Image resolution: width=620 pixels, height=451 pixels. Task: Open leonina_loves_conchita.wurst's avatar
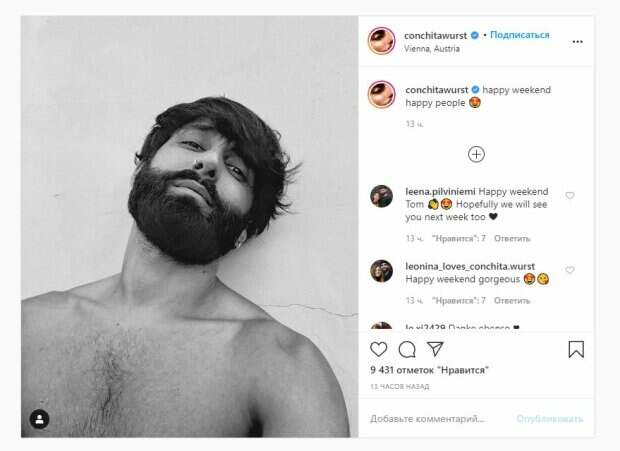click(381, 270)
